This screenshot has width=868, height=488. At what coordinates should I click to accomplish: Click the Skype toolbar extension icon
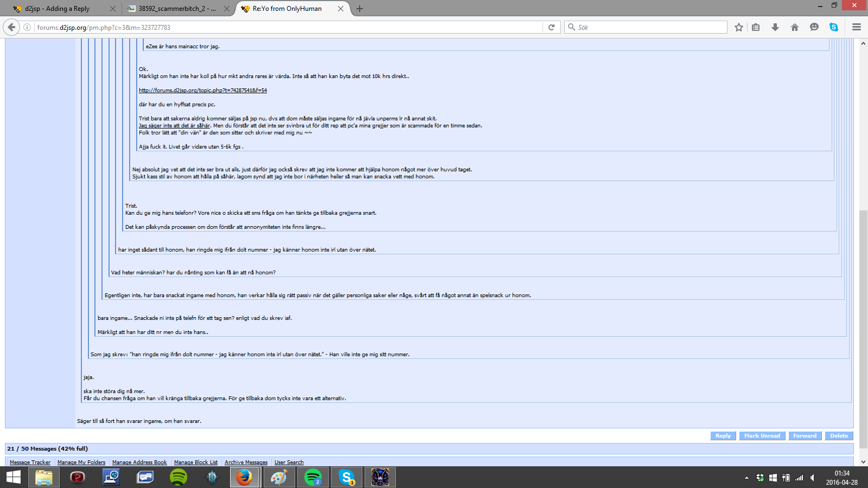pos(834,27)
